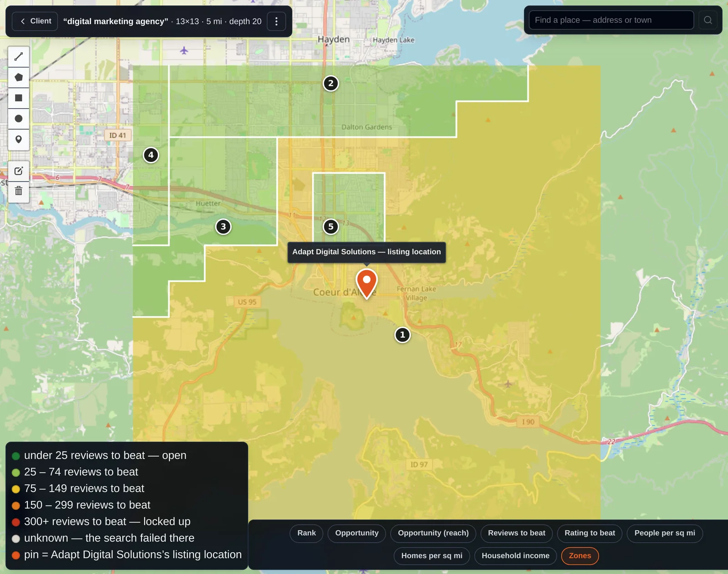Select the draw rectangle tool
Screen dimensions: 728x574
coord(19,98)
